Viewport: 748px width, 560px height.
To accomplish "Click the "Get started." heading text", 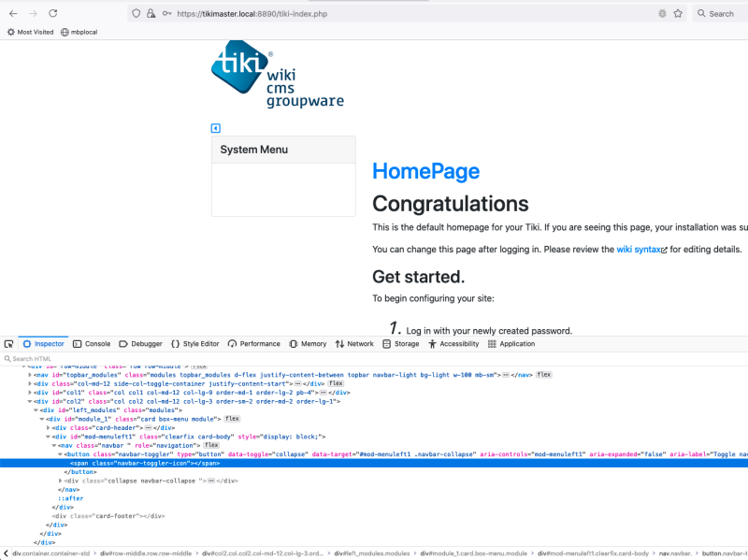I will point(418,277).
